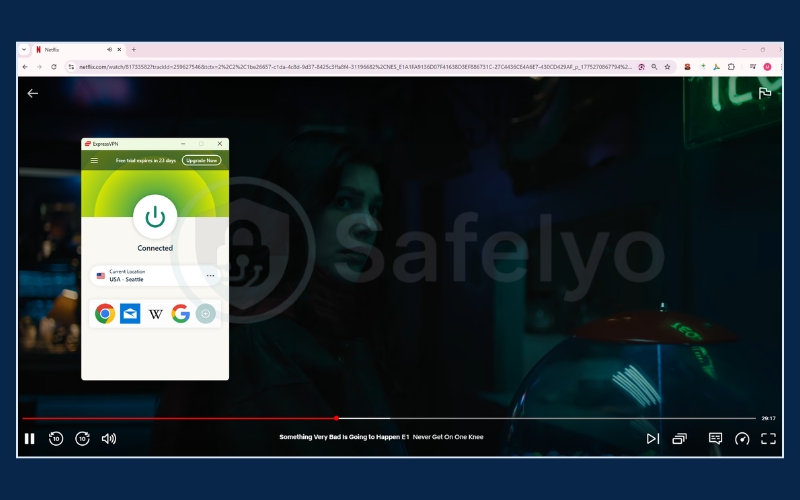Open the zoom magnifier in address bar
This screenshot has width=800, height=500.
click(x=654, y=67)
